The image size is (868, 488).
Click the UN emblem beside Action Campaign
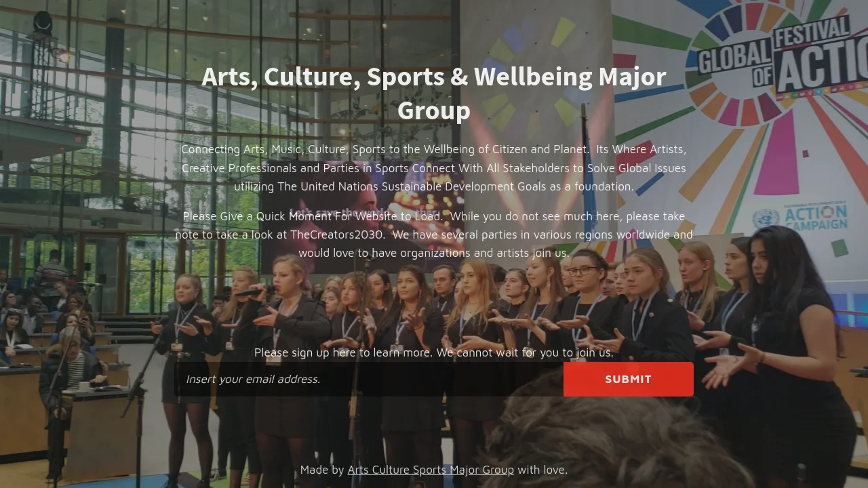(x=766, y=220)
